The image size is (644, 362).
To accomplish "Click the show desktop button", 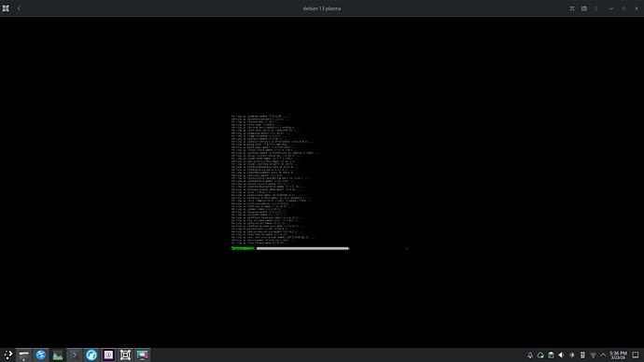I will pyautogui.click(x=636, y=355).
